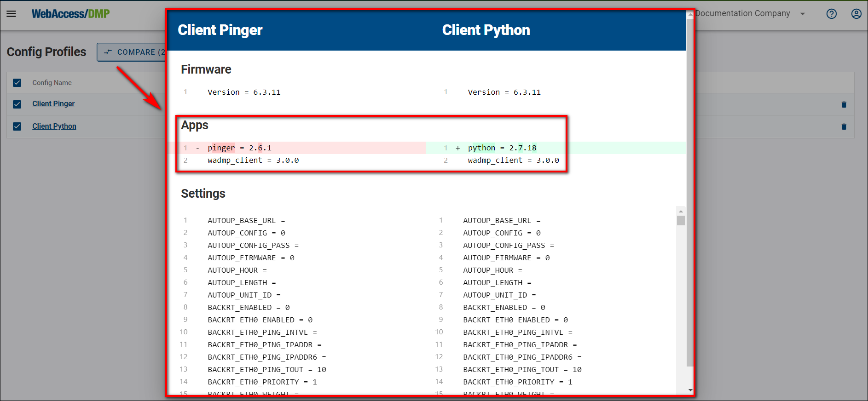Screen dimensions: 868x401
Task: Open the hamburger navigation menu
Action: tap(11, 14)
